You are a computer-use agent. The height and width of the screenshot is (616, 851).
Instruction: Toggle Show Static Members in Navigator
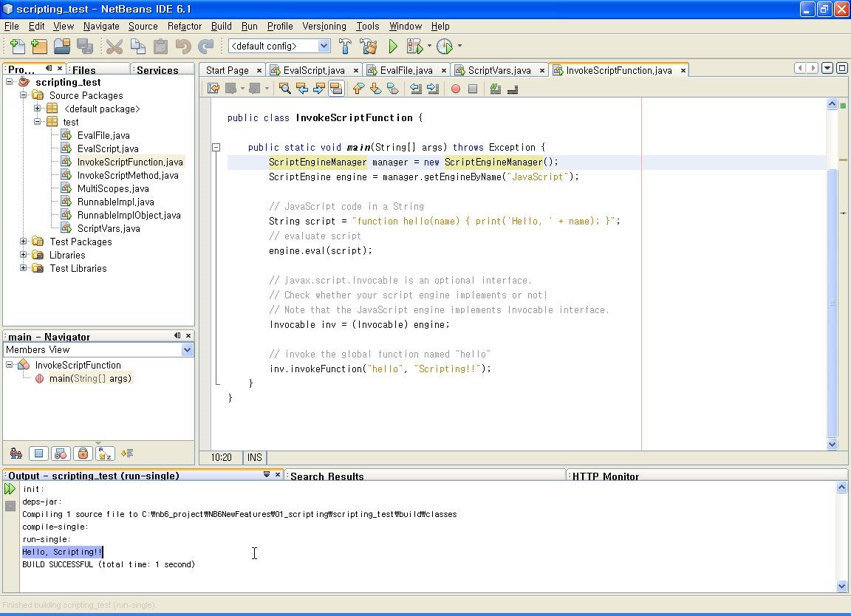point(61,454)
